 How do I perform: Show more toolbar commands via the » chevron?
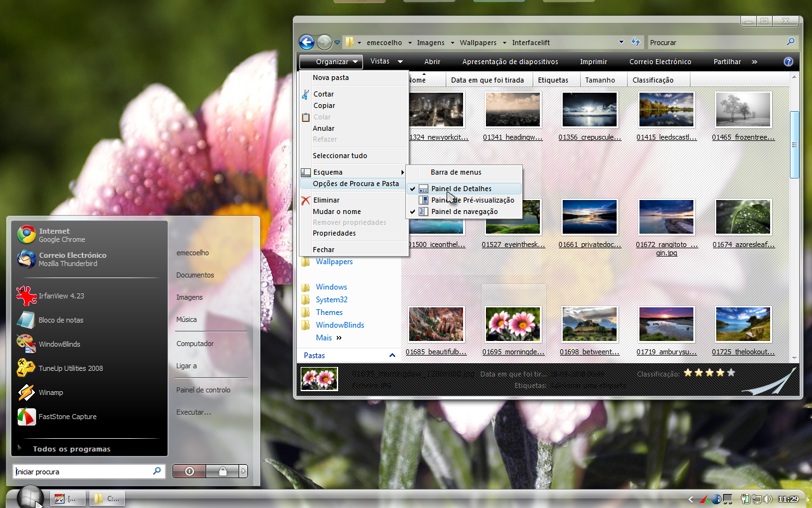[x=754, y=62]
